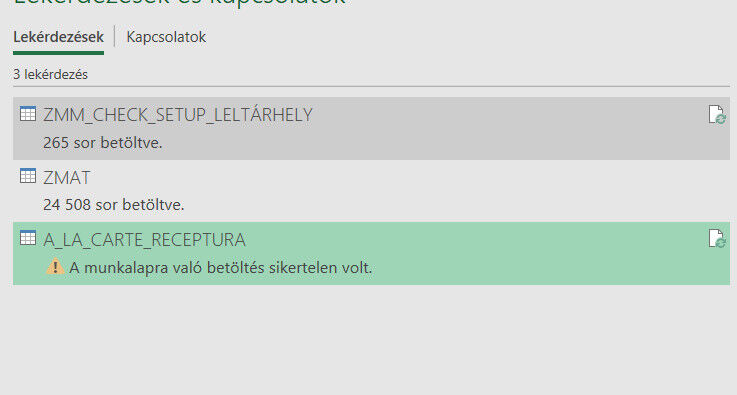Click the divider line under '3 lekérdezés'
The image size is (737, 395).
371,86
